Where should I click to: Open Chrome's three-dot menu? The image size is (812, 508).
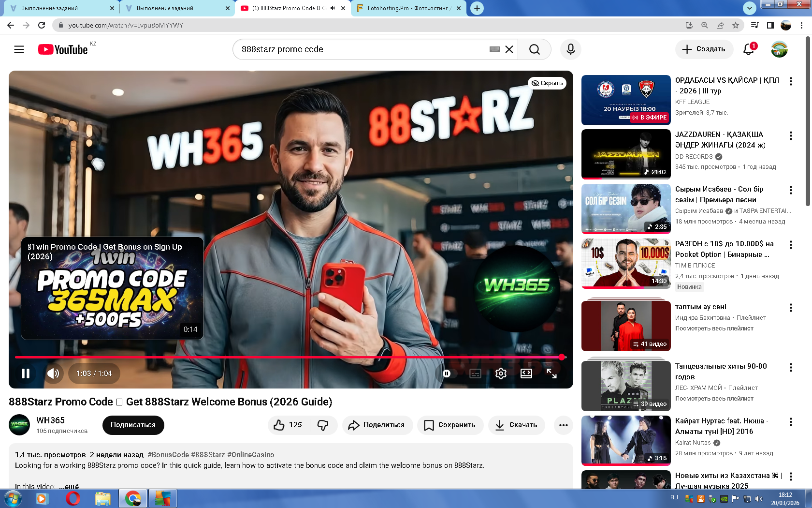click(802, 25)
